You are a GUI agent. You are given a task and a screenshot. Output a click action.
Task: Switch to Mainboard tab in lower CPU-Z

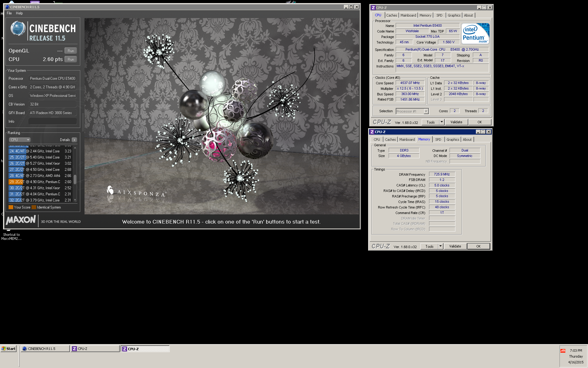(407, 140)
